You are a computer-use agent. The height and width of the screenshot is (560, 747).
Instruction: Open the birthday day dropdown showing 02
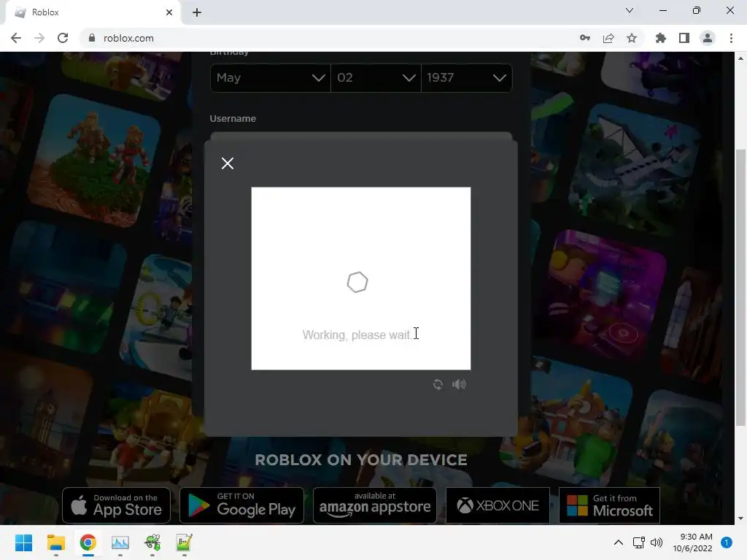[x=376, y=77]
